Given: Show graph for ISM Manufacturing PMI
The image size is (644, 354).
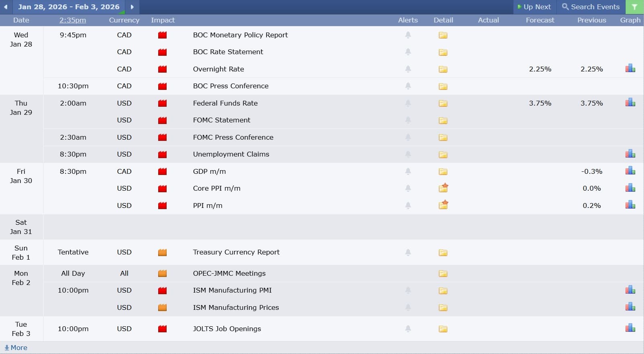Looking at the screenshot, I should pos(630,290).
